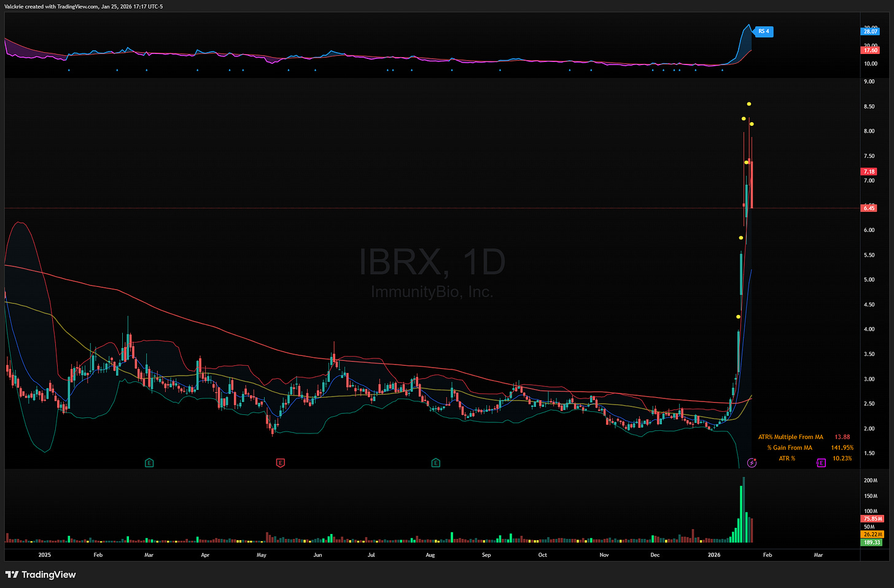Click the Sep label on the time axis
Image resolution: width=894 pixels, height=588 pixels.
[486, 555]
